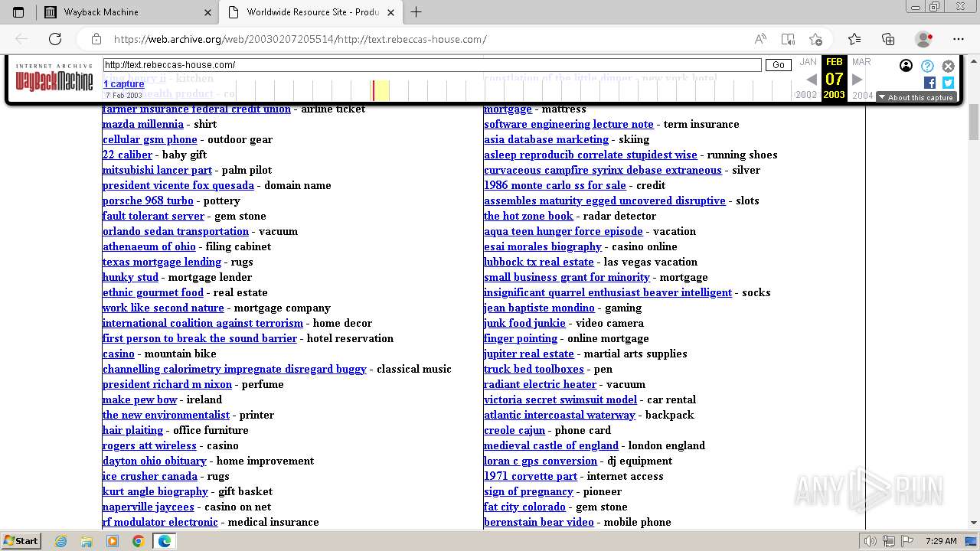The width and height of the screenshot is (980, 551).
Task: Open Edge from taskbar
Action: [x=164, y=541]
